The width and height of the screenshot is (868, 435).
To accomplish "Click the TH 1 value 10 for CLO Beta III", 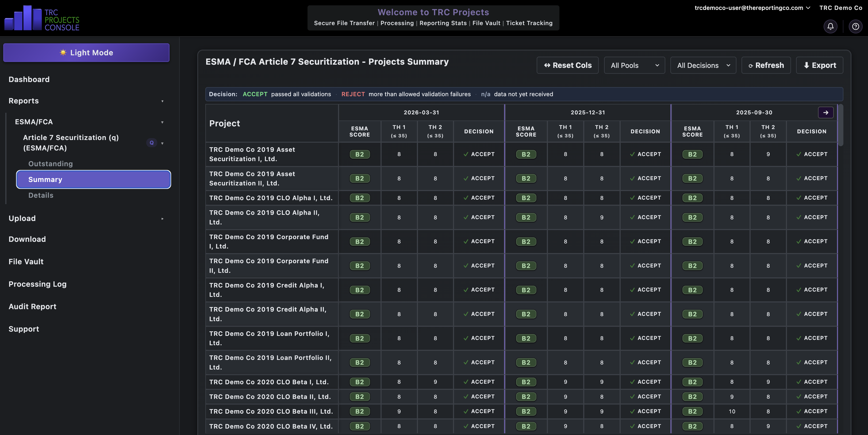I will point(732,411).
